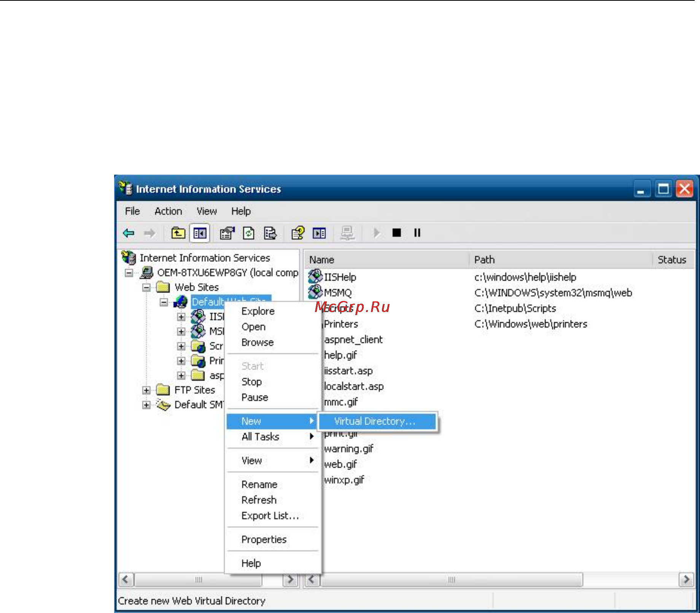Click the Back arrow toolbar icon
Image resolution: width=700 pixels, height=613 pixels.
tap(129, 233)
